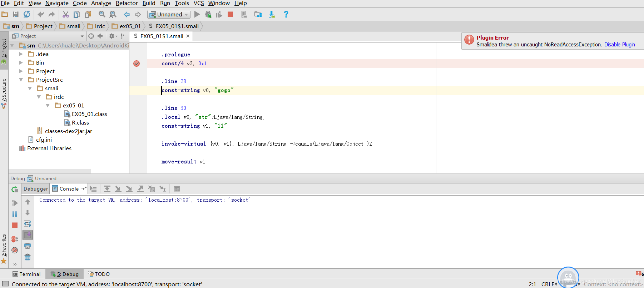Viewport: 644px width, 288px height.
Task: Click the SDK Manager android download icon
Action: (272, 14)
